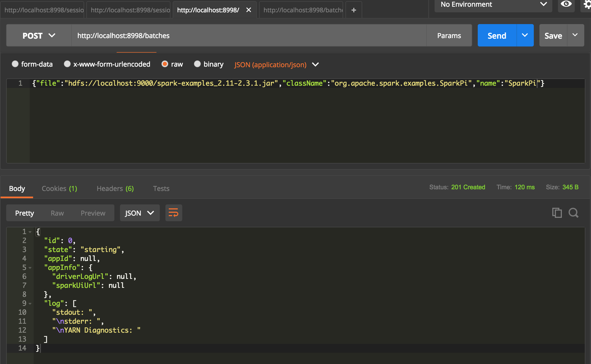
Task: Switch to the localhost:8998/batche tab
Action: [301, 10]
